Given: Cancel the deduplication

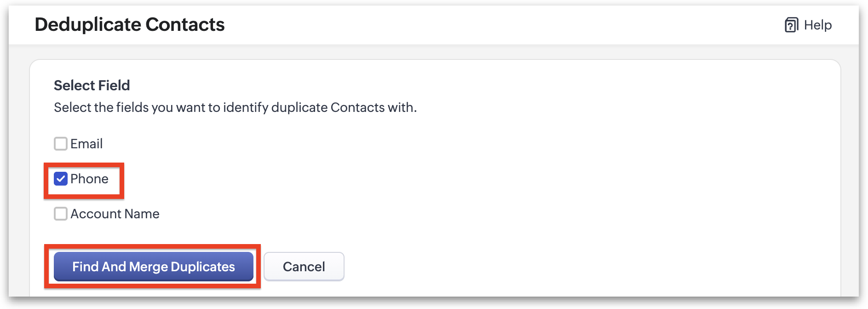Looking at the screenshot, I should click(304, 267).
